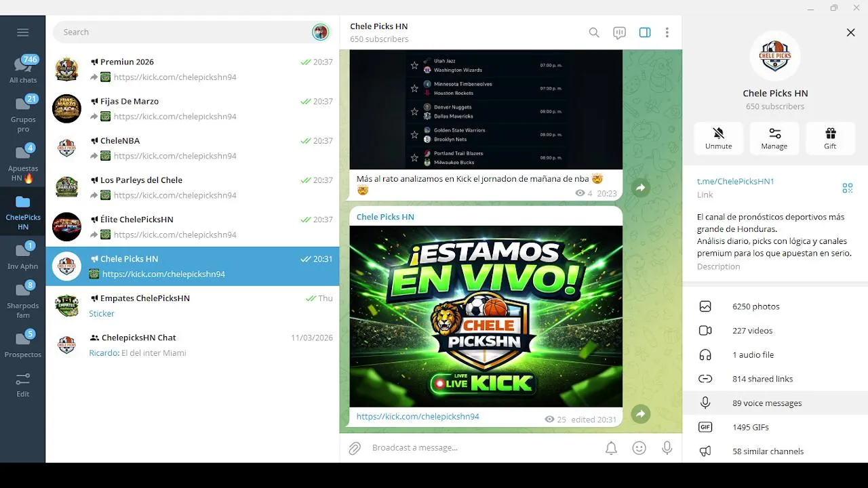
Task: Open the Sharpods fam folder
Action: (x=23, y=300)
